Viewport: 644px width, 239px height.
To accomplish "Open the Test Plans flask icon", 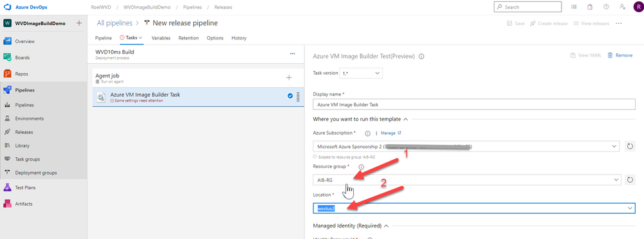I will click(7, 187).
